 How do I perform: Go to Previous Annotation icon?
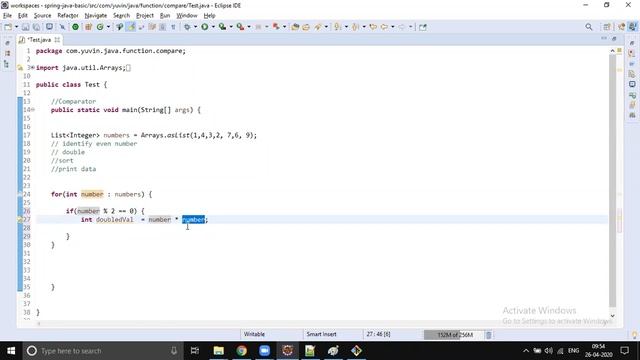click(x=355, y=27)
